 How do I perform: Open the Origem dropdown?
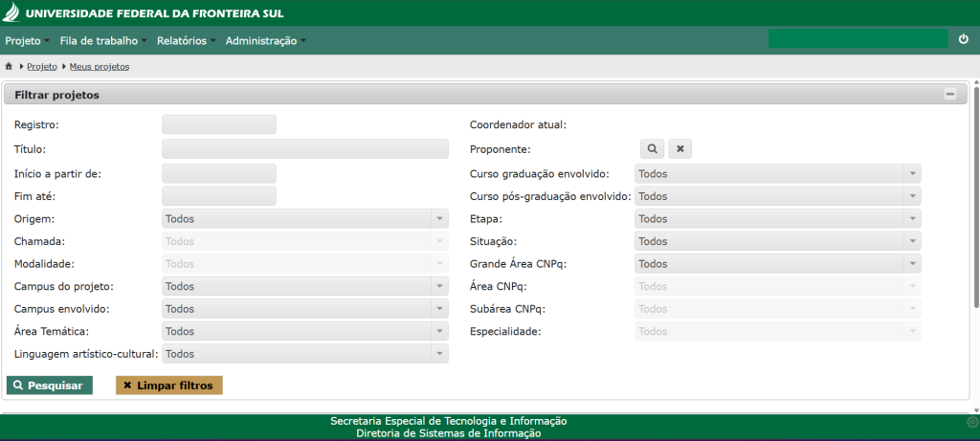point(304,219)
